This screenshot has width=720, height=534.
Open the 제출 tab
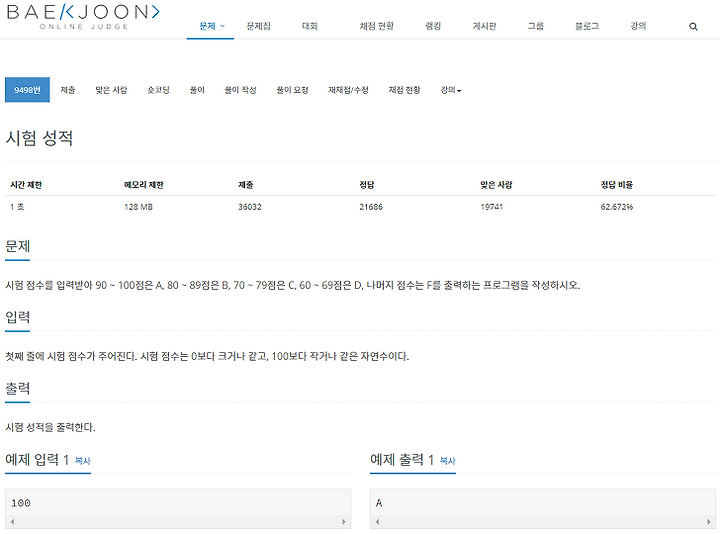click(68, 90)
